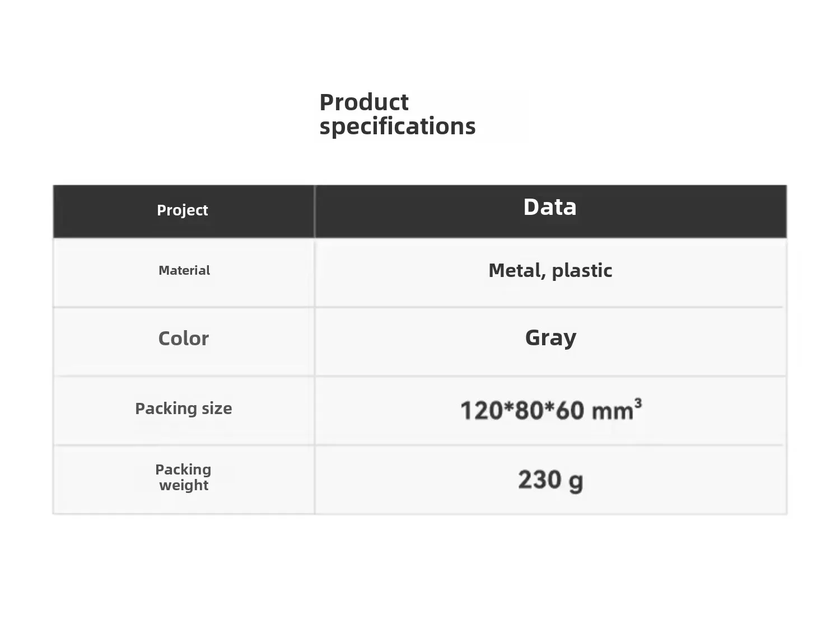The width and height of the screenshot is (840, 620).
Task: Select the "Packing size" row label
Action: (184, 408)
